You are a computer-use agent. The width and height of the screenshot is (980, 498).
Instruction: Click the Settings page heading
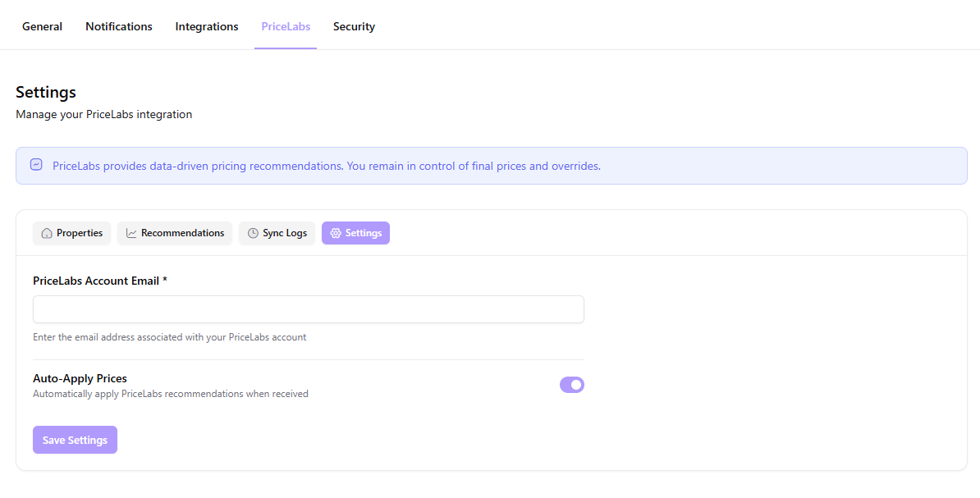point(46,92)
